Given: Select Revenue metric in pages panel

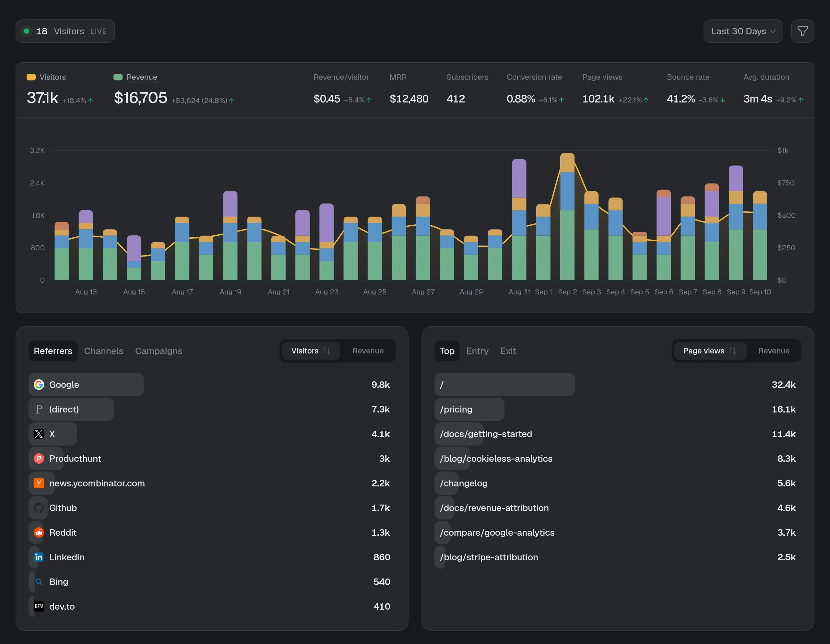Looking at the screenshot, I should tap(774, 351).
